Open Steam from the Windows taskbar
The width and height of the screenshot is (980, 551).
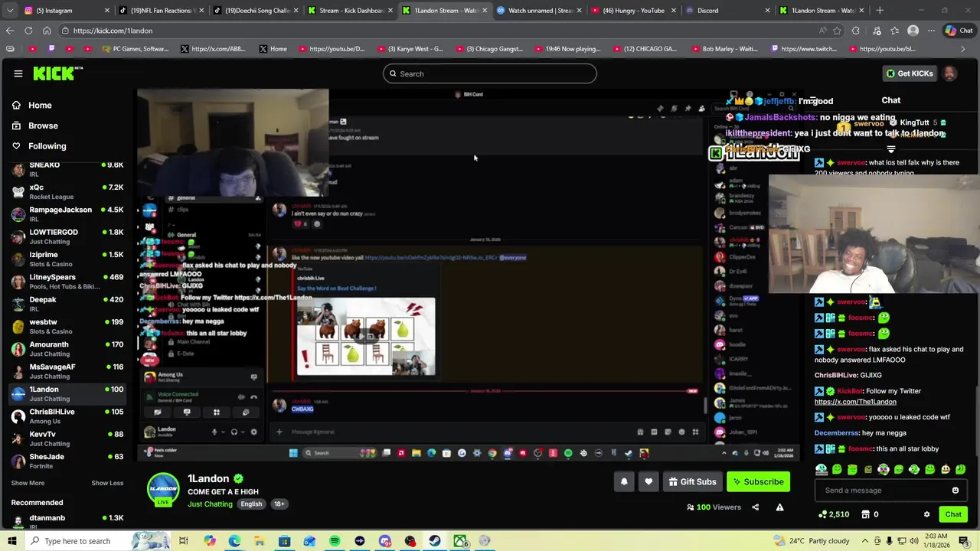click(434, 541)
